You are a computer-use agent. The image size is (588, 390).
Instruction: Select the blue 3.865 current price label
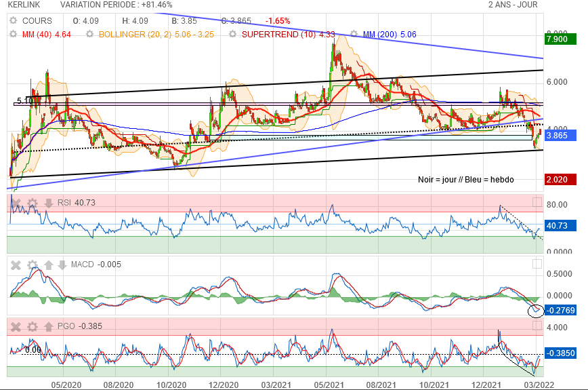coord(560,136)
